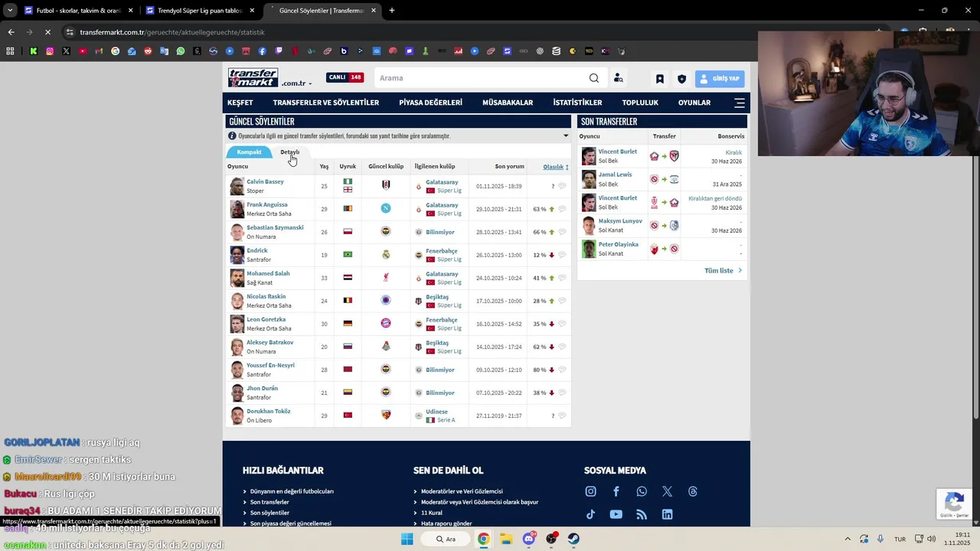Open Son söylentiler quick link
Screen dimensions: 980x551
tap(269, 513)
